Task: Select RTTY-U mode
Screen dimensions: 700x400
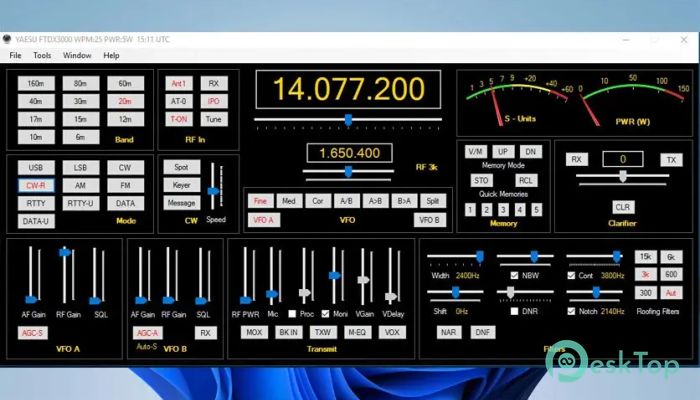Action: pos(81,203)
